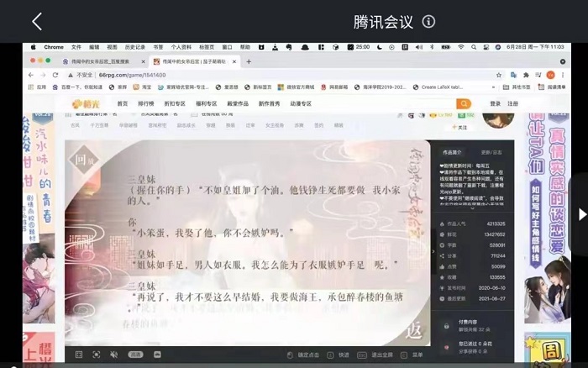Screen dimensions: 588x368
Task: Expand the bookmarks overflow chevron
Action: pyautogui.click(x=493, y=87)
